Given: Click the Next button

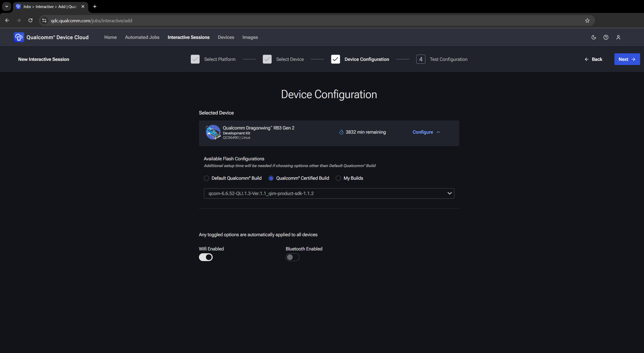Looking at the screenshot, I should point(627,59).
